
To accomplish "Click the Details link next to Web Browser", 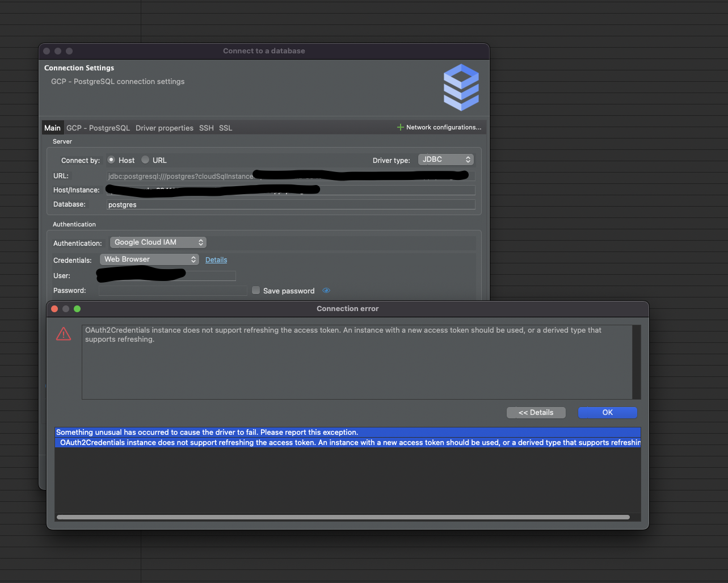I will [216, 259].
